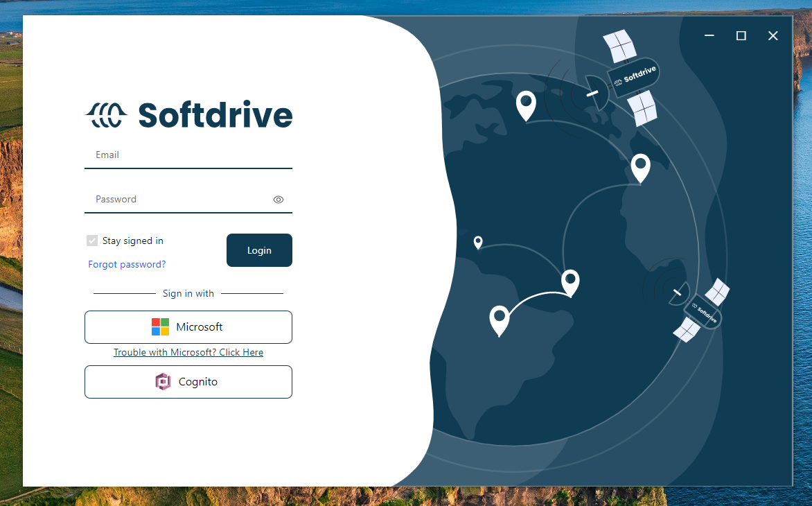This screenshot has height=506, width=812.
Task: Toggle password visibility eye icon
Action: tap(279, 200)
